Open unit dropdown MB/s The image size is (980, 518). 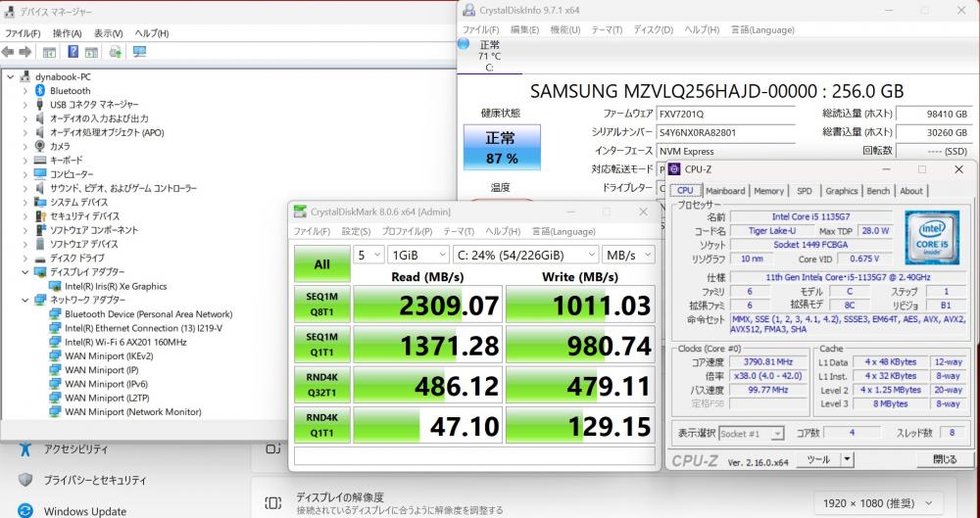628,255
